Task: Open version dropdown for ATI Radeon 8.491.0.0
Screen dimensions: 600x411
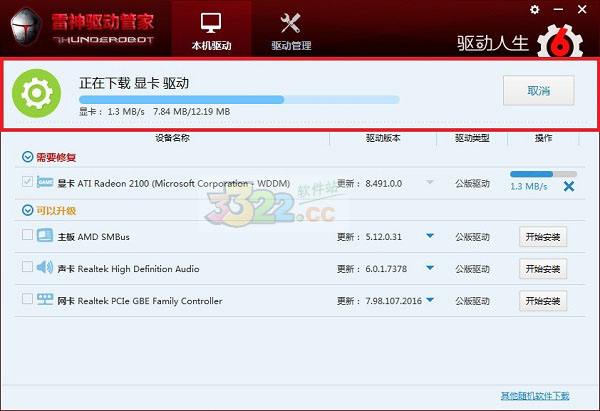Action: pos(430,183)
